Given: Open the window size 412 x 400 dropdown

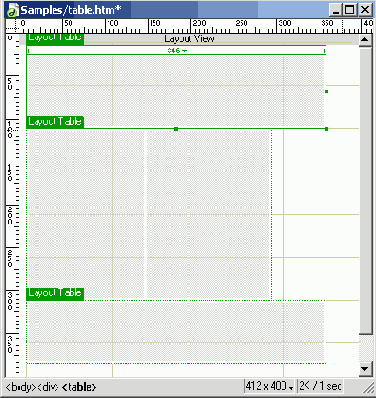Looking at the screenshot, I should pos(269,386).
